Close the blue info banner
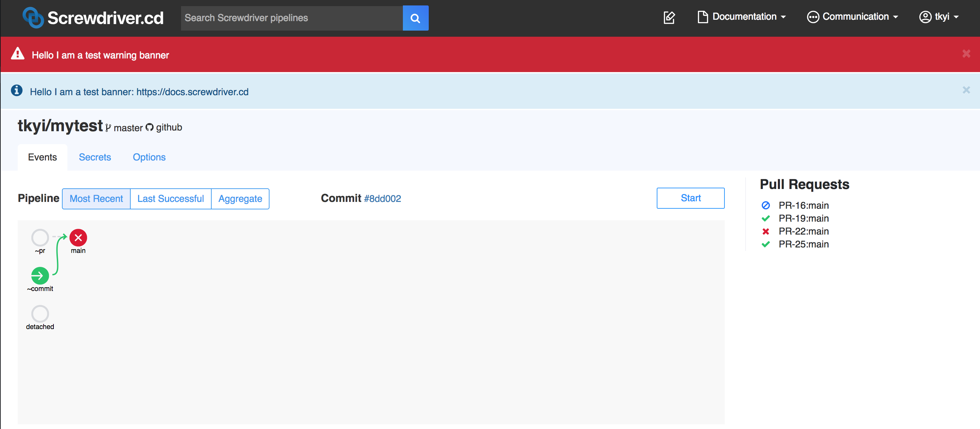The image size is (980, 429). [966, 90]
